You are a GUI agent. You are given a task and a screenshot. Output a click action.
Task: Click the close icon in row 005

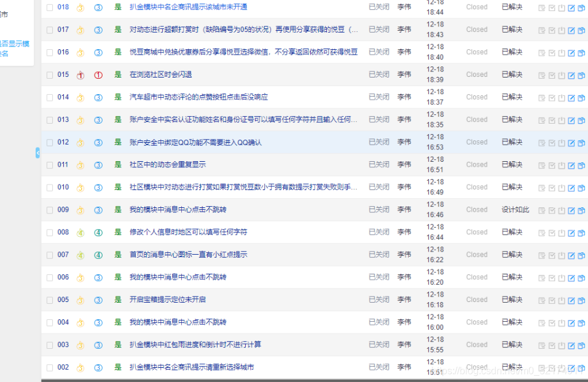tap(562, 301)
